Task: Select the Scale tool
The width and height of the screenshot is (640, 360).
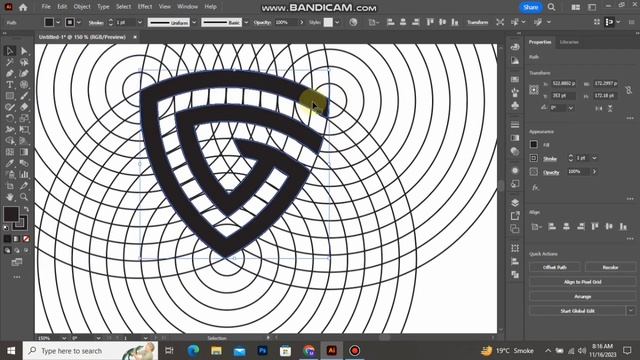Action: [24, 118]
